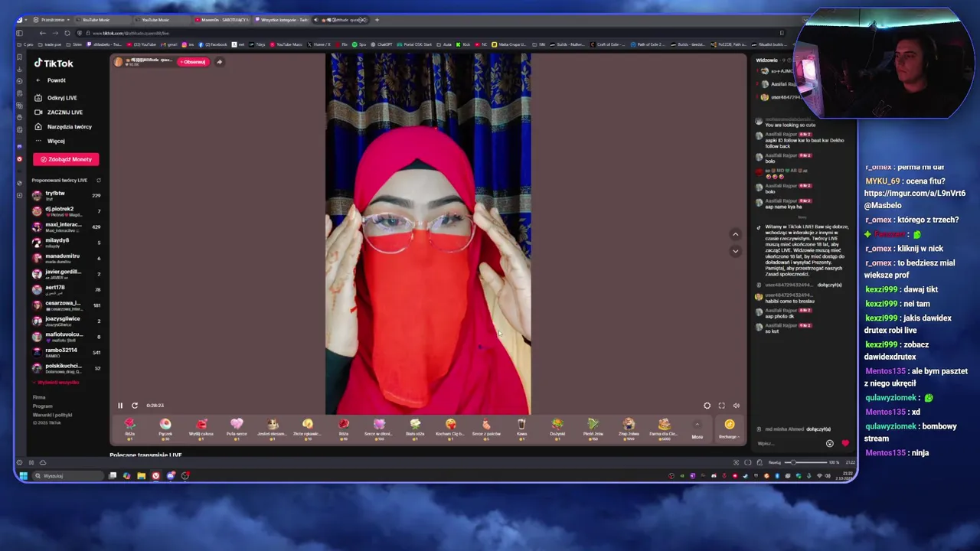Open joazysgliwice live creator
Screen dimensions: 980x551
[66, 321]
